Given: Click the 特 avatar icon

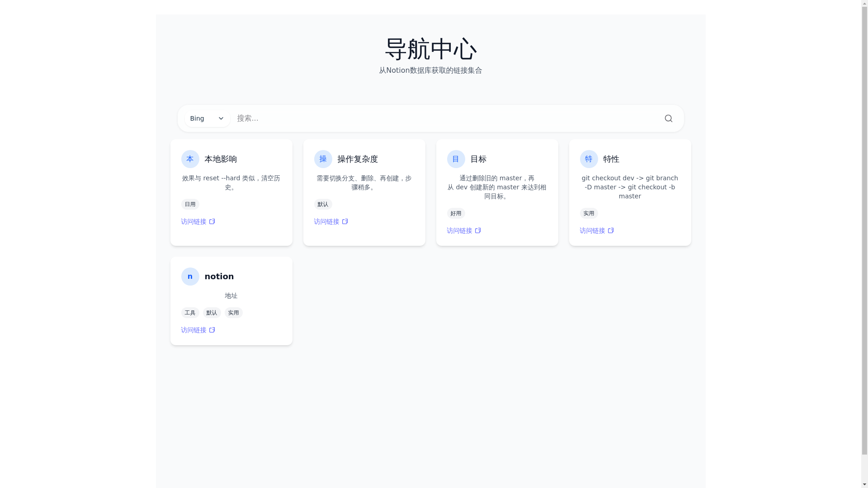Looking at the screenshot, I should pos(589,159).
